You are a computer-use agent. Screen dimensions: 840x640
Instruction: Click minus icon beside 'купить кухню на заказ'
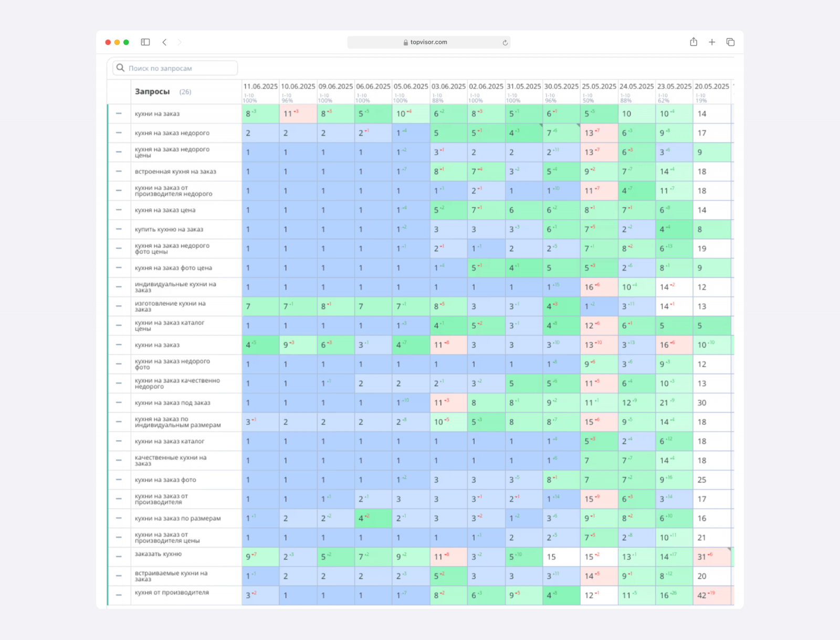point(119,229)
